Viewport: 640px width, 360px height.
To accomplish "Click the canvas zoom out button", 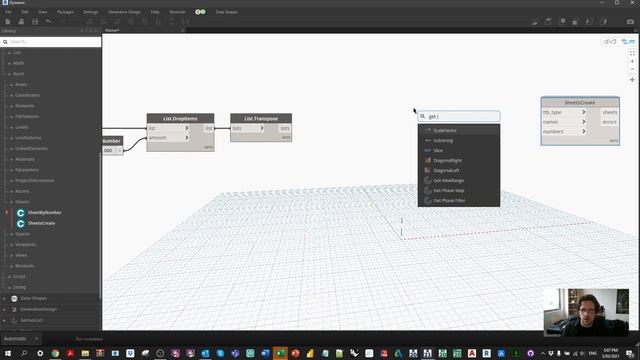I will 632,69.
